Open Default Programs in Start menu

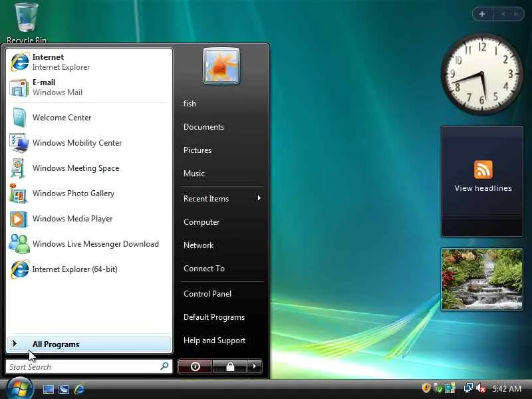(x=214, y=317)
